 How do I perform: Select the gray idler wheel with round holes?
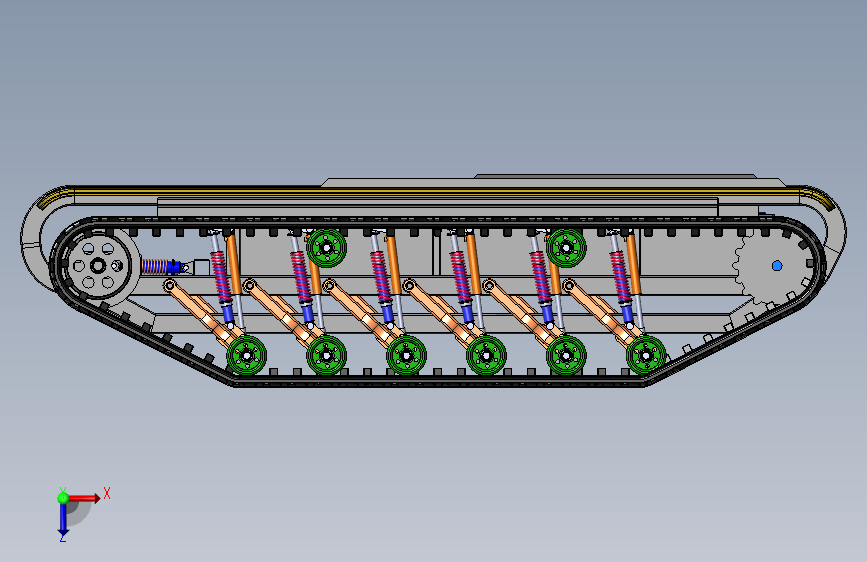pos(98,266)
